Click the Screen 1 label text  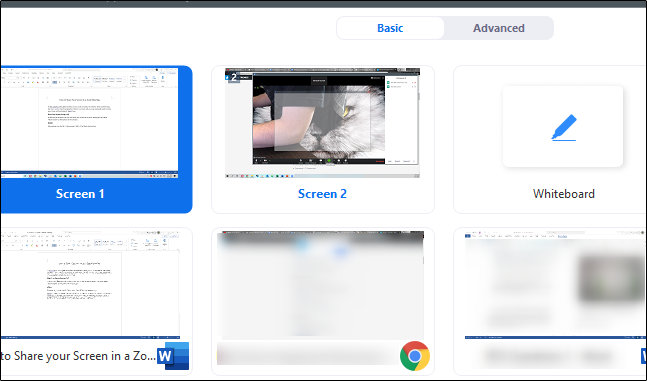(x=80, y=194)
